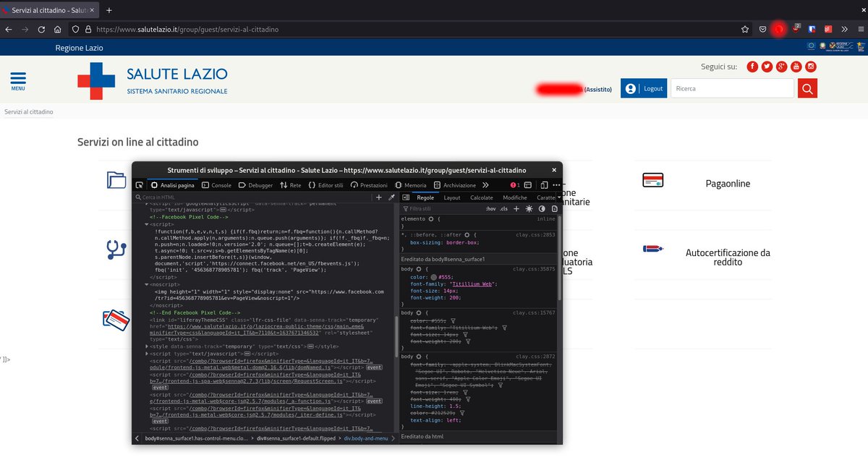This screenshot has height=473, width=868.
Task: Click the Cerca in HTML search field
Action: pyautogui.click(x=253, y=197)
